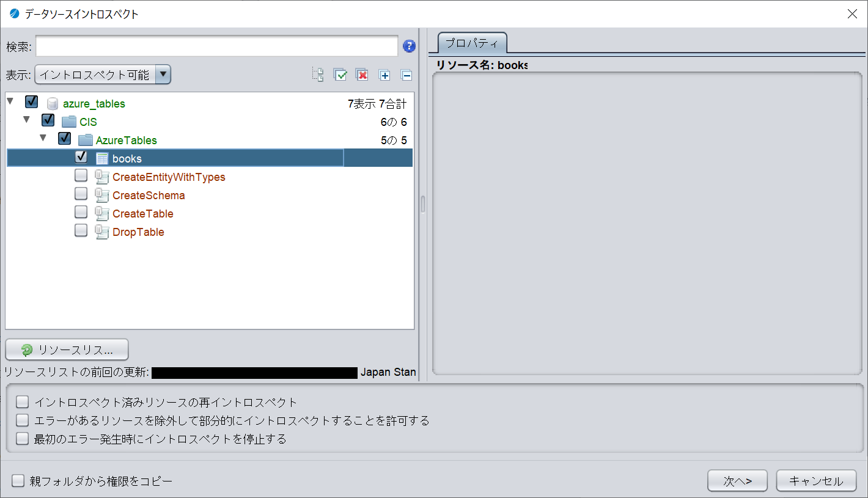Click the azure_tables label text
Screen dimensions: 868x498
click(x=94, y=104)
